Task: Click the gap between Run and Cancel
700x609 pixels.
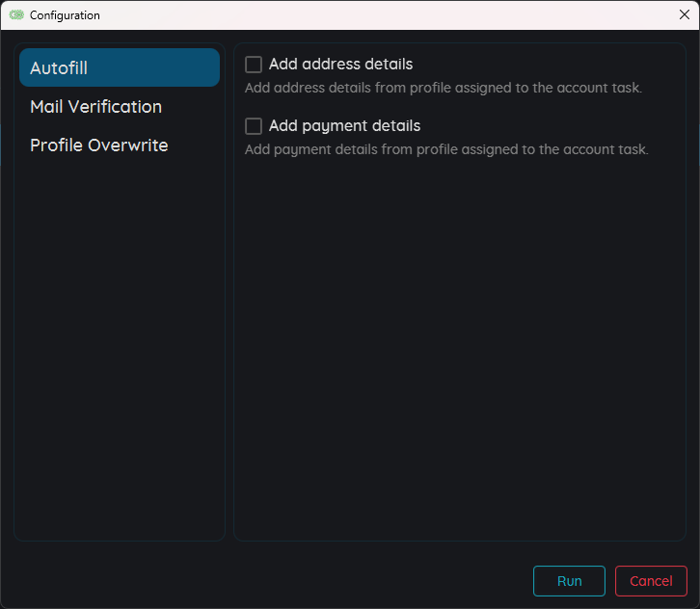Action: point(610,581)
